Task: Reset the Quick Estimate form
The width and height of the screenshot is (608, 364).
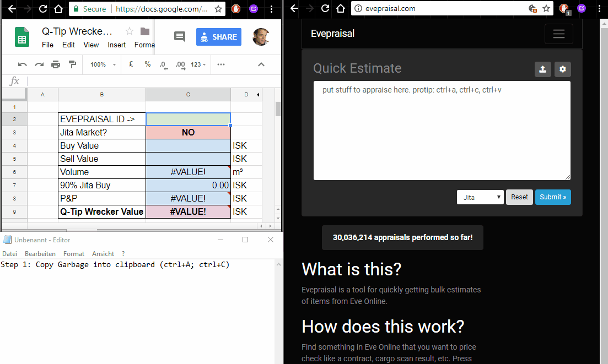Action: 519,197
